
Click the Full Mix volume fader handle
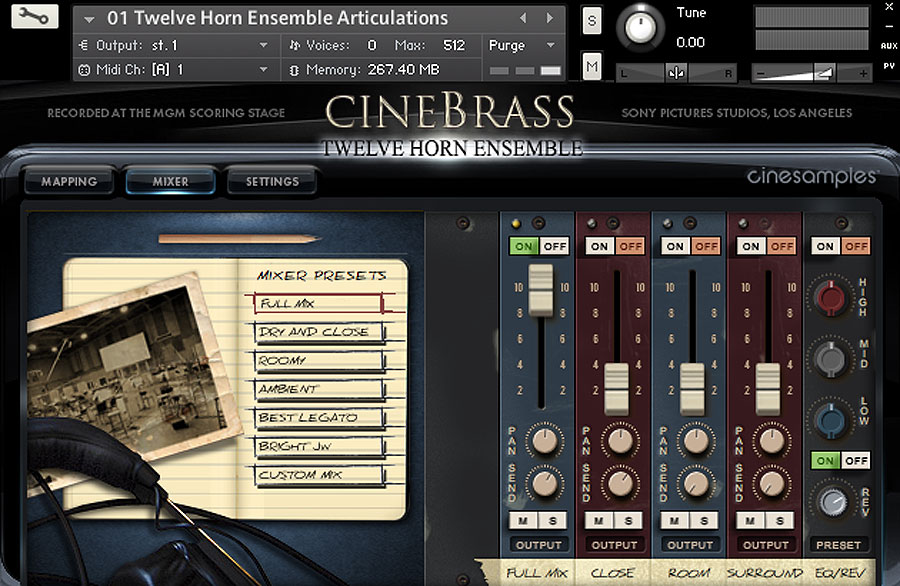tap(541, 290)
